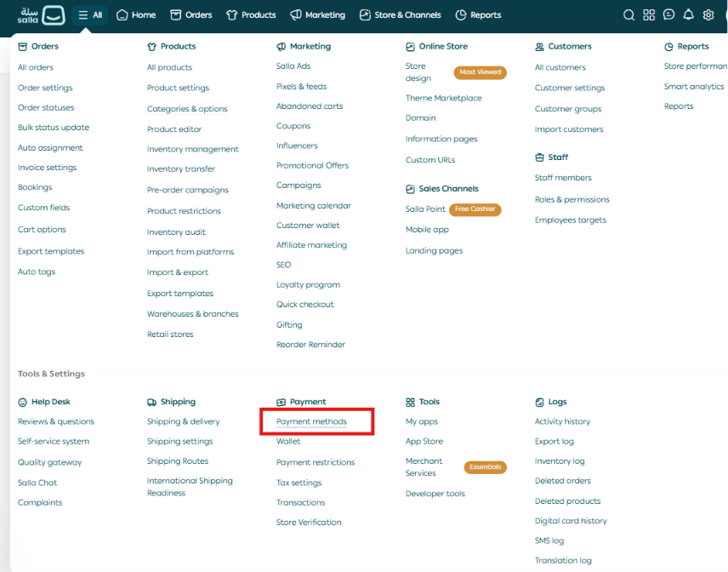728x572 pixels.
Task: Open the Wallet link under Payment
Action: pyautogui.click(x=288, y=442)
